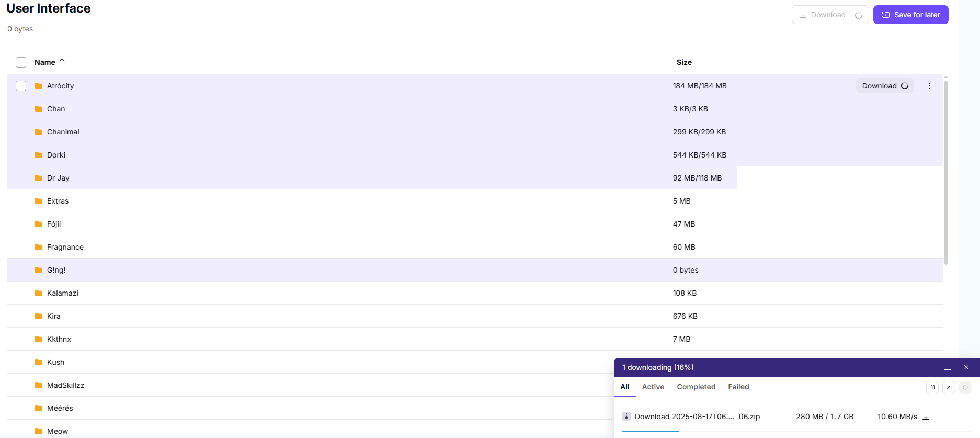Tick the checkbox for Atrócity row

click(x=21, y=86)
